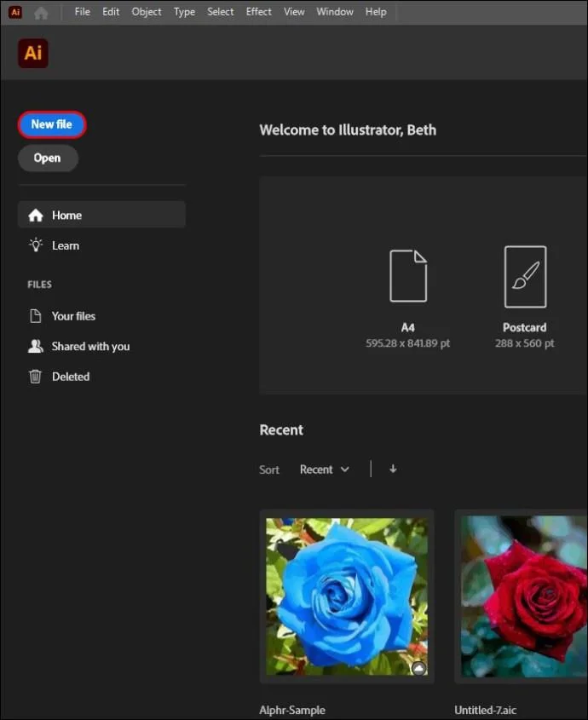Viewport: 588px width, 720px height.
Task: Select the A4 document preset icon
Action: click(408, 276)
